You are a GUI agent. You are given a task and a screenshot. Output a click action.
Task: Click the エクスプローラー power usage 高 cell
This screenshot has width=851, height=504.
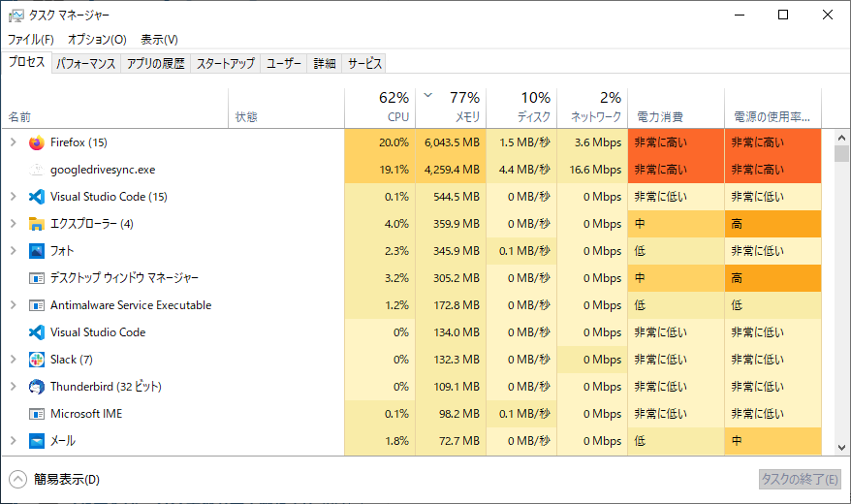[x=772, y=224]
